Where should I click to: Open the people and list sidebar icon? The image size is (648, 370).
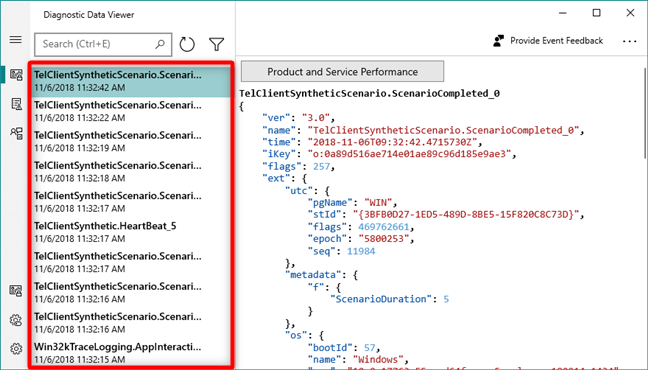tap(17, 133)
